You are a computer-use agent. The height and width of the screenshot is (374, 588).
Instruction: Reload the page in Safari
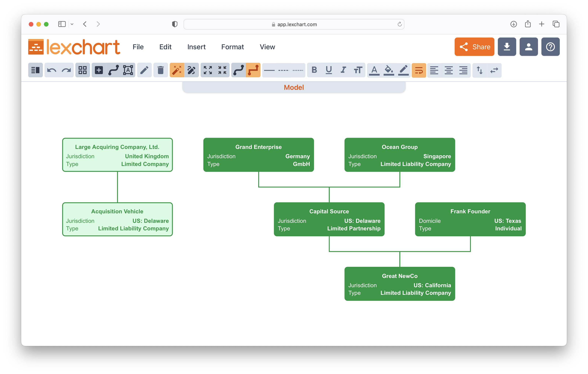pos(400,24)
